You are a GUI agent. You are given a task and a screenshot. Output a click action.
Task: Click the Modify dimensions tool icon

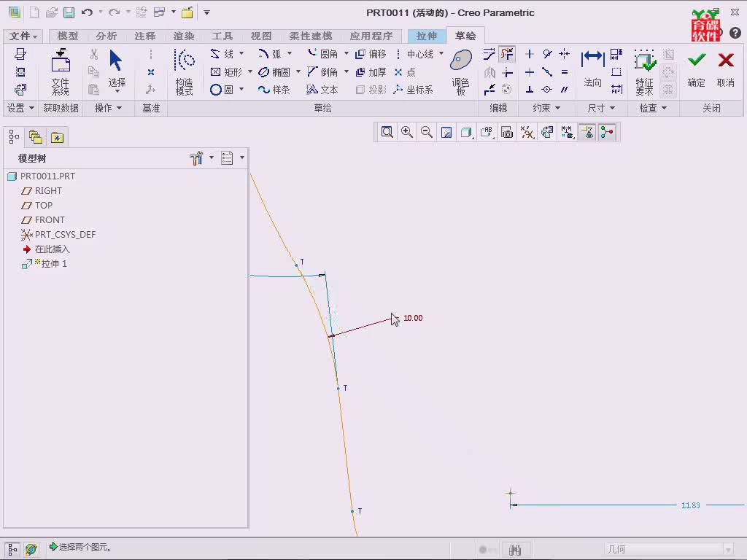click(489, 54)
